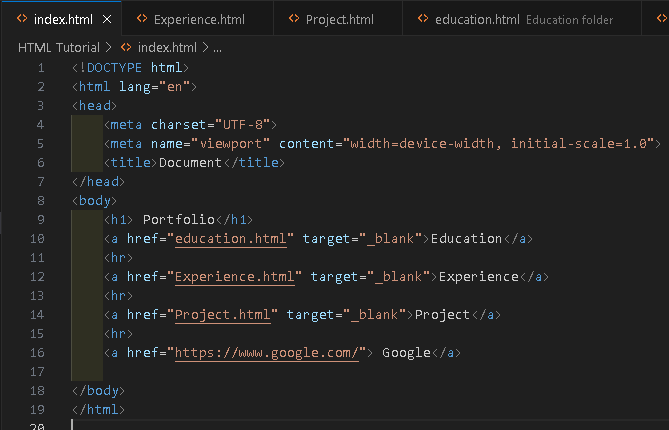Image resolution: width=669 pixels, height=430 pixels.
Task: Select HTML Tutorial folder in breadcrumb
Action: coord(59,47)
